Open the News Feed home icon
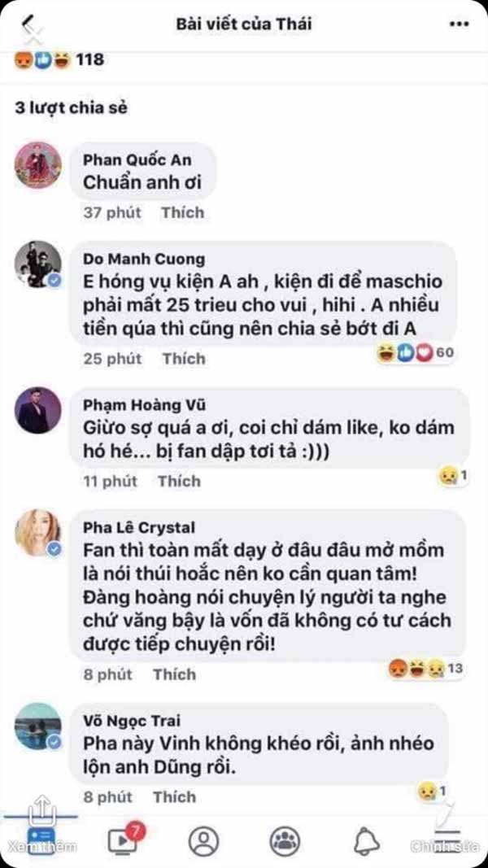The width and height of the screenshot is (488, 868). click(42, 840)
